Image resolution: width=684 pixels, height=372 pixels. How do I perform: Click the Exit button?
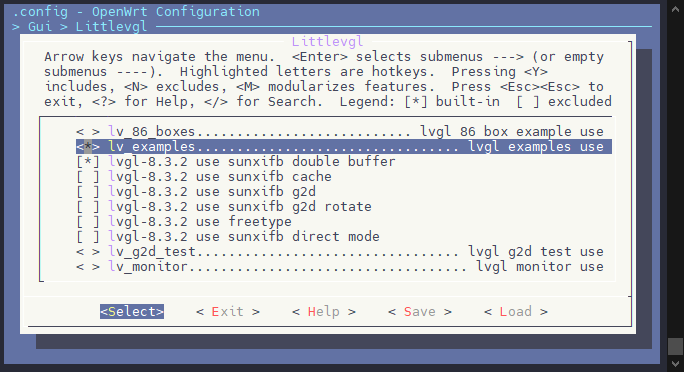click(x=228, y=311)
